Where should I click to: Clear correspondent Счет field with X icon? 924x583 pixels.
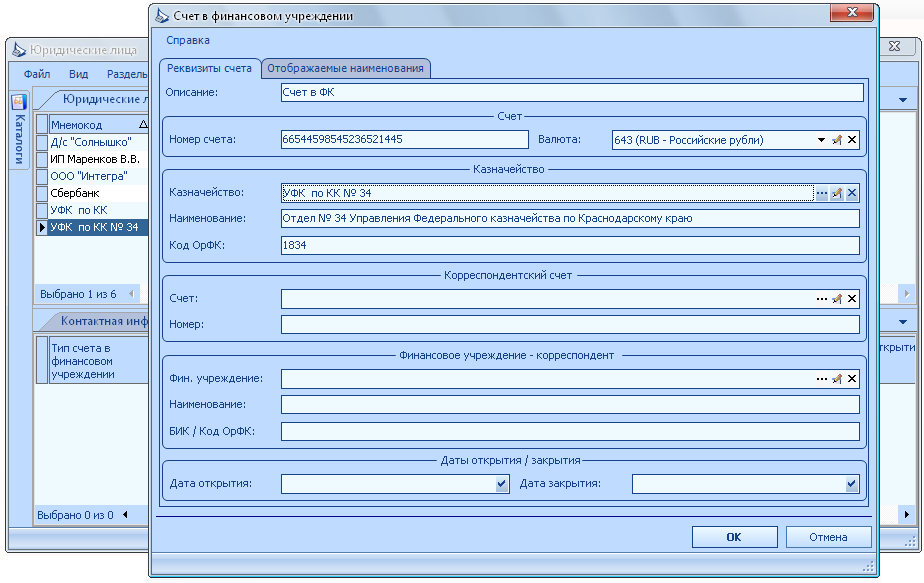852,299
